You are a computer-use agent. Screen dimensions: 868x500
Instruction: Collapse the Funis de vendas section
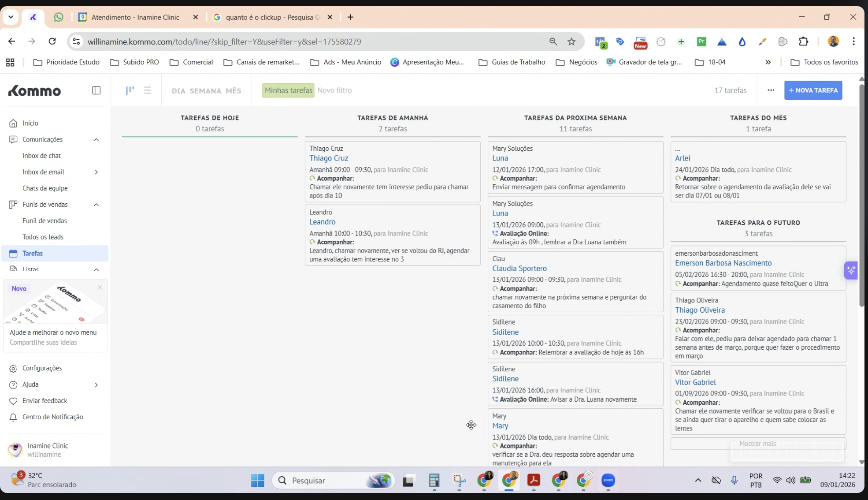pos(96,205)
